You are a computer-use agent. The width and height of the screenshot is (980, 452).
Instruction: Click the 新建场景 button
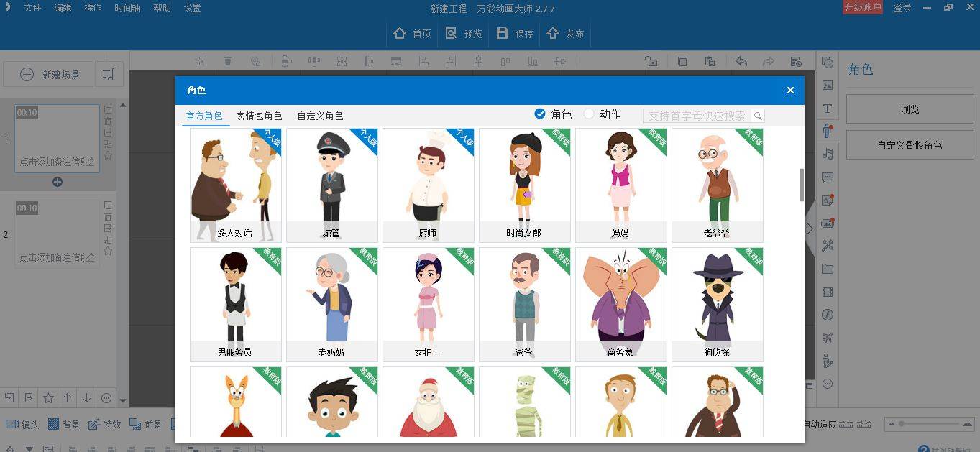49,75
